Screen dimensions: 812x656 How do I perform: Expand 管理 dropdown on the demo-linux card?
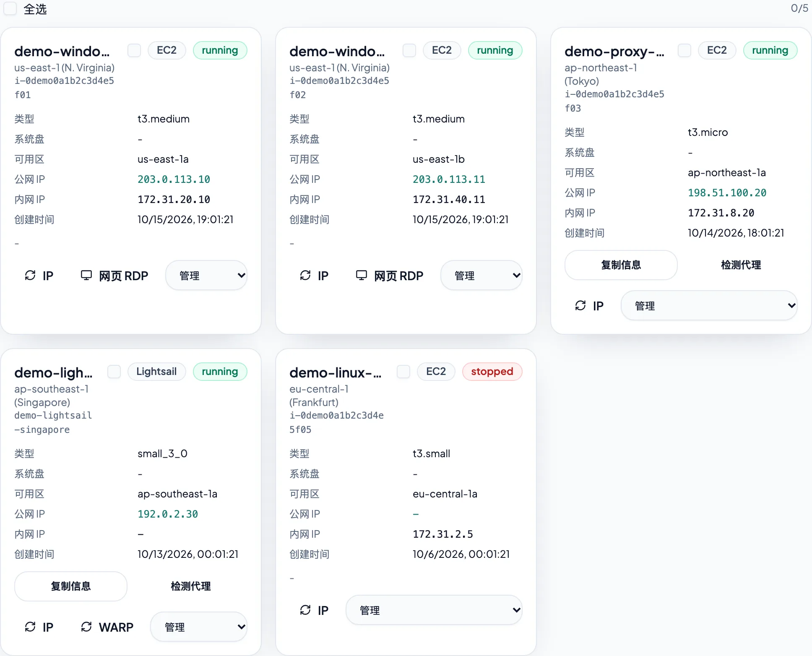[434, 610]
